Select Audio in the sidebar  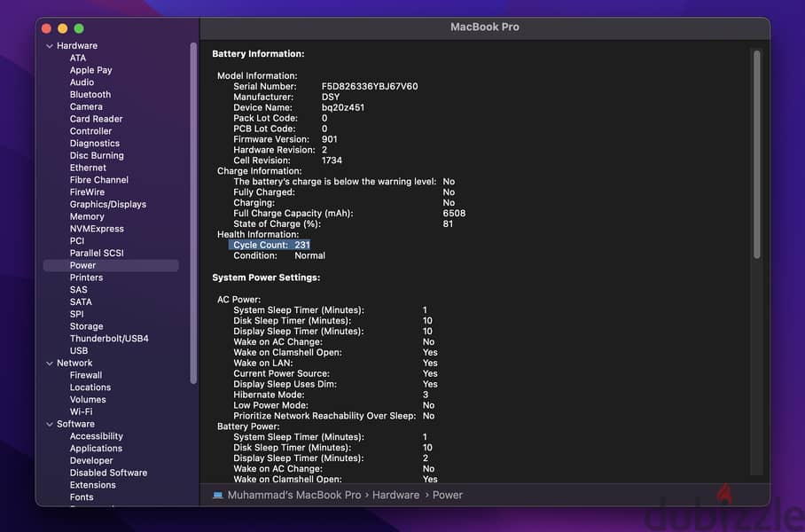(x=82, y=82)
